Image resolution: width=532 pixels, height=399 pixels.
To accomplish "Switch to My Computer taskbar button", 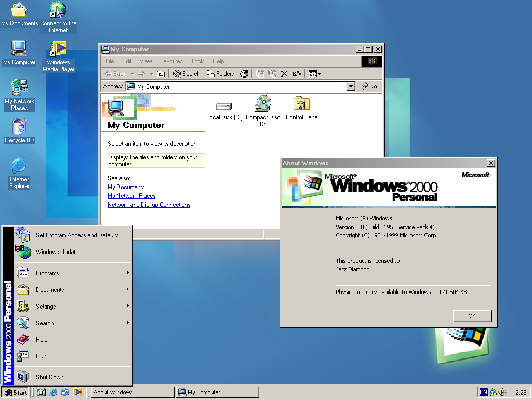I will (x=218, y=392).
